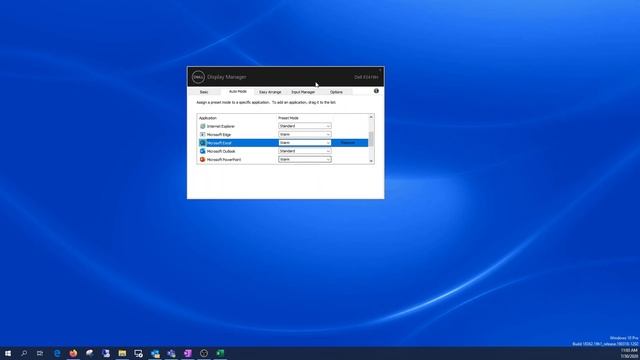
Task: Click the application list scroll down arrow
Action: 371,161
